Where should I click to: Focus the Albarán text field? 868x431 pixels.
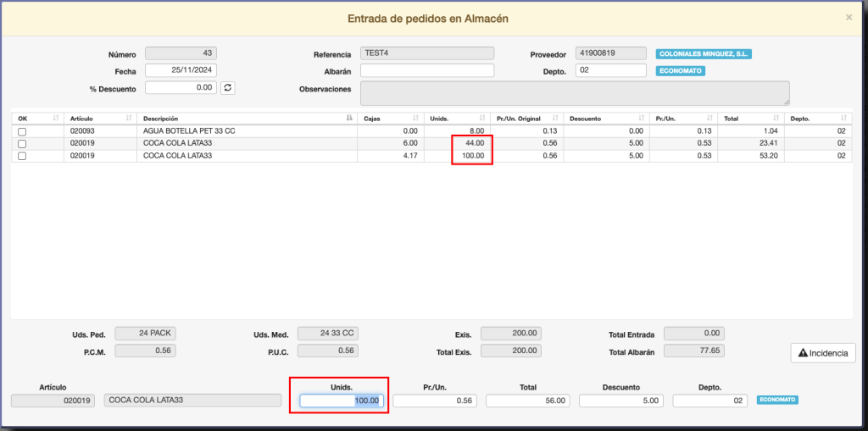click(x=427, y=70)
